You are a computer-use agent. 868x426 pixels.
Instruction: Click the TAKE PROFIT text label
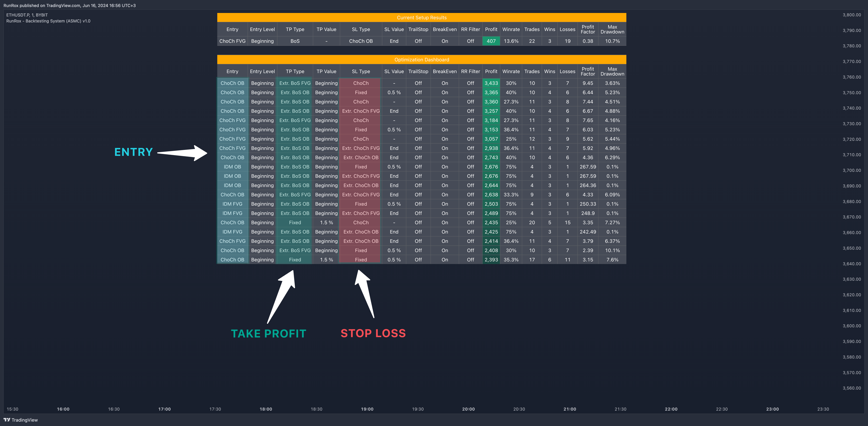tap(269, 333)
